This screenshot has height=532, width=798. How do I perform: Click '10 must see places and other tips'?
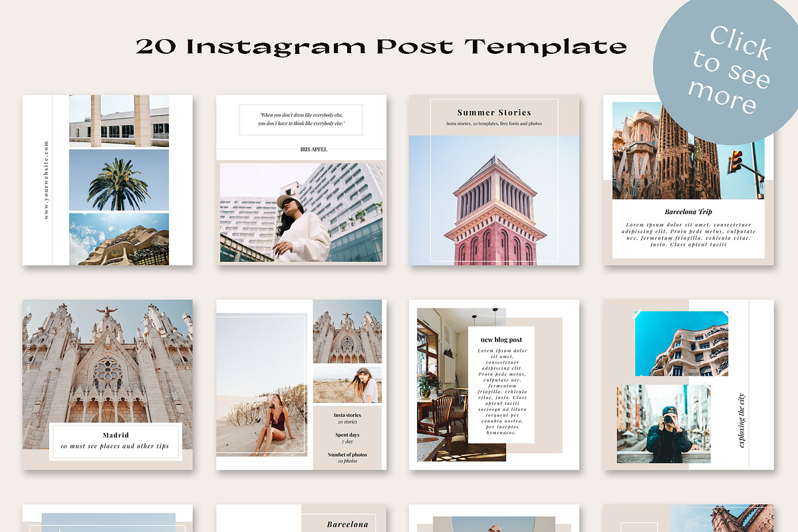click(114, 446)
